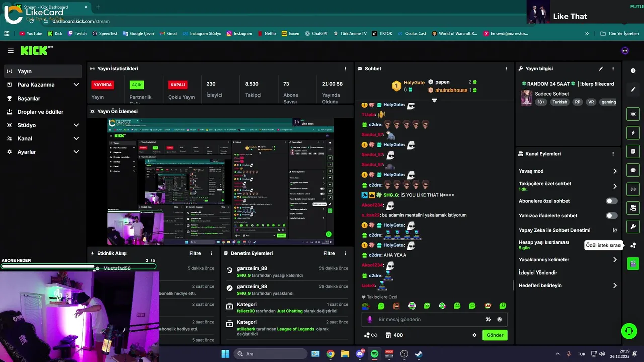Screen dimensions: 644x362
Task: Click İzleyici Yönlendir in channel actions
Action: tap(538, 273)
